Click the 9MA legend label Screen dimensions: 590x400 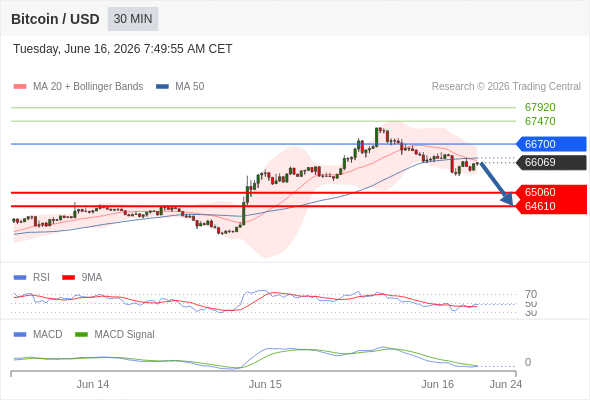click(92, 277)
